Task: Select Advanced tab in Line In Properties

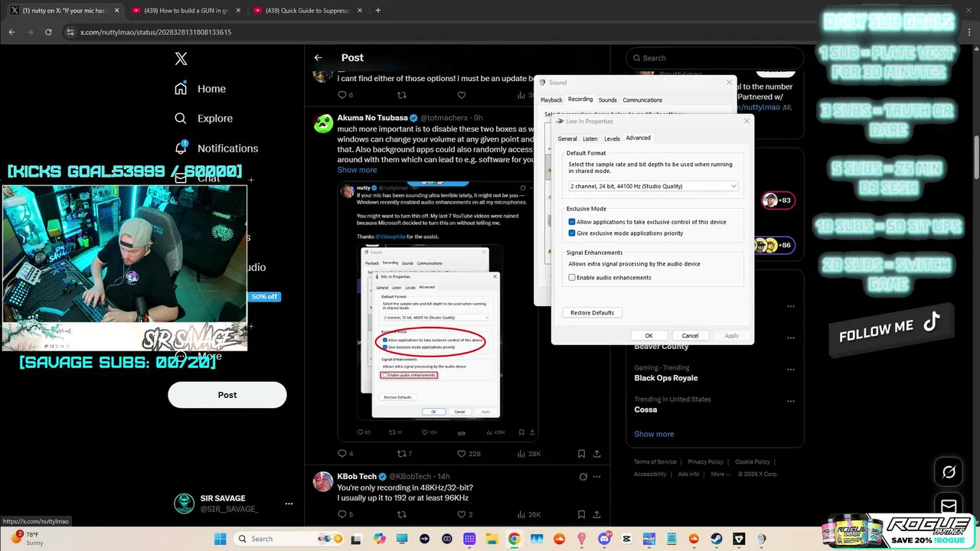Action: [638, 138]
